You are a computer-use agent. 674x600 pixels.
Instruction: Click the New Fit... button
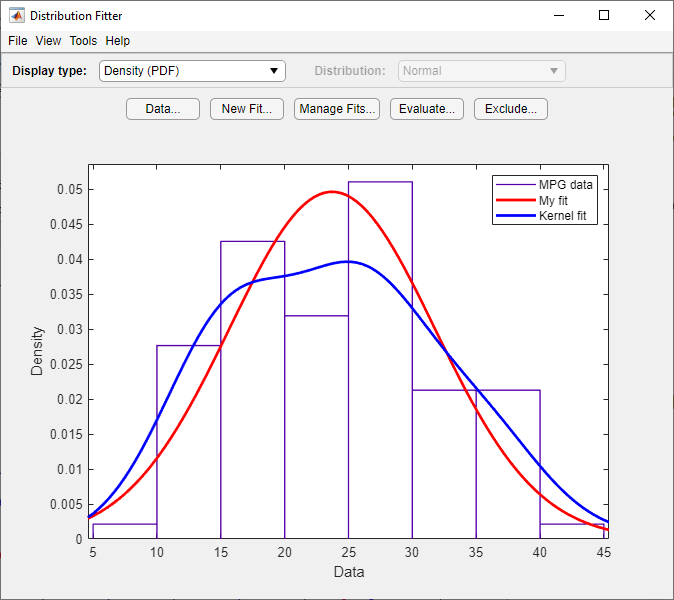click(x=247, y=109)
